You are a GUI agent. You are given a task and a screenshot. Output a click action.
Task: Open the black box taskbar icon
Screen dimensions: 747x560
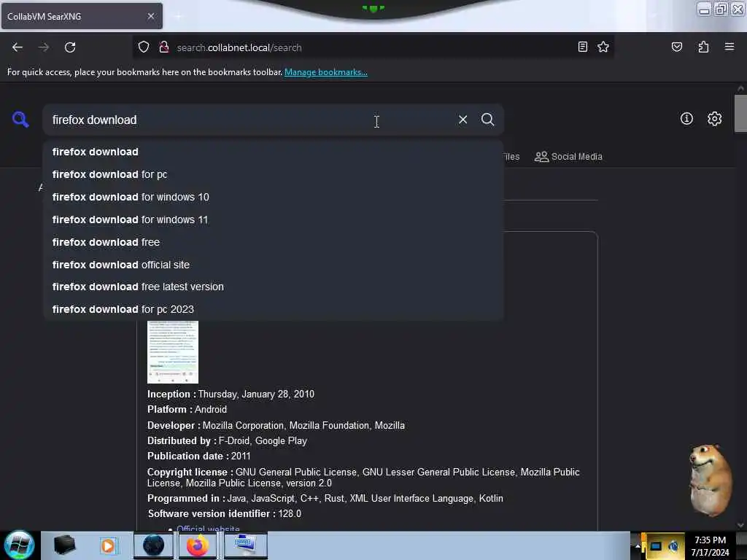pos(64,545)
